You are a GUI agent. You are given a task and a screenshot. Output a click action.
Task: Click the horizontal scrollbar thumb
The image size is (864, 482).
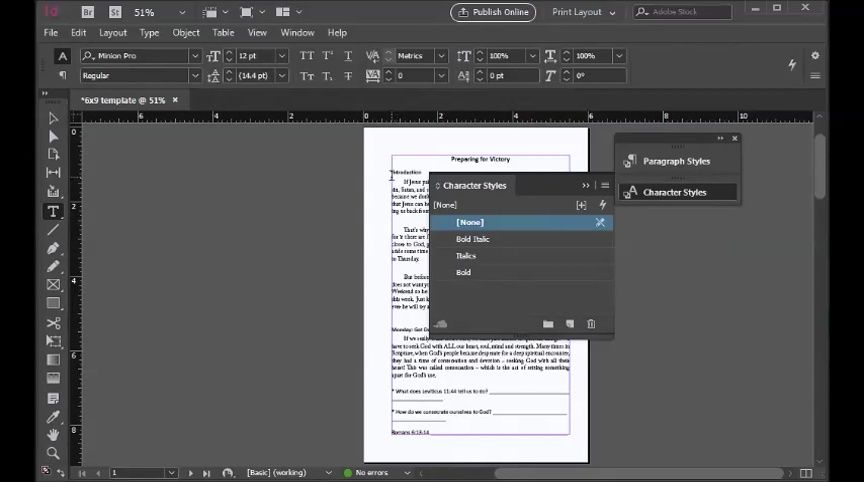pyautogui.click(x=638, y=473)
